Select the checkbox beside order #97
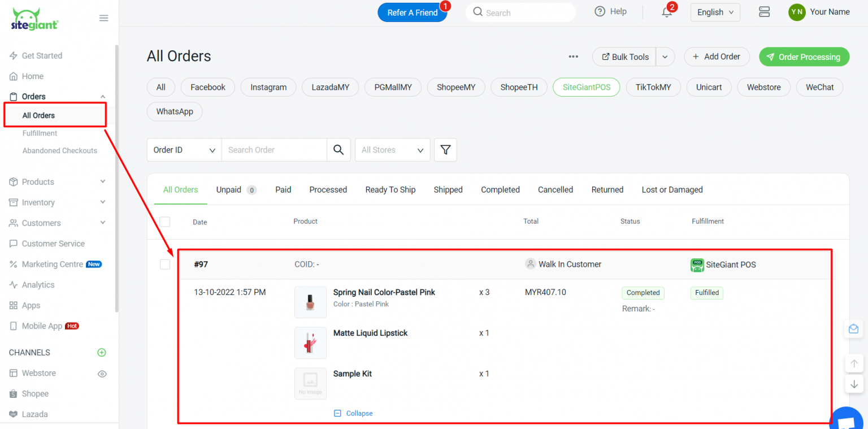Image resolution: width=868 pixels, height=429 pixels. (164, 264)
